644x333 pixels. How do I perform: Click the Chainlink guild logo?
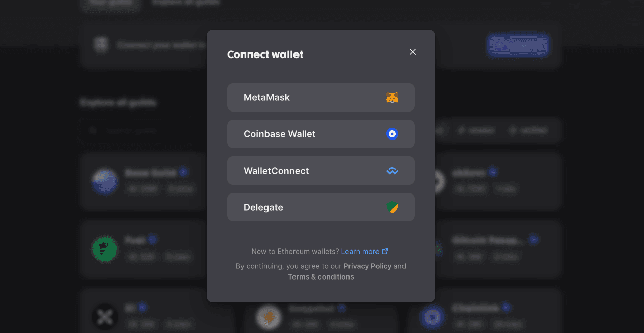point(432,317)
